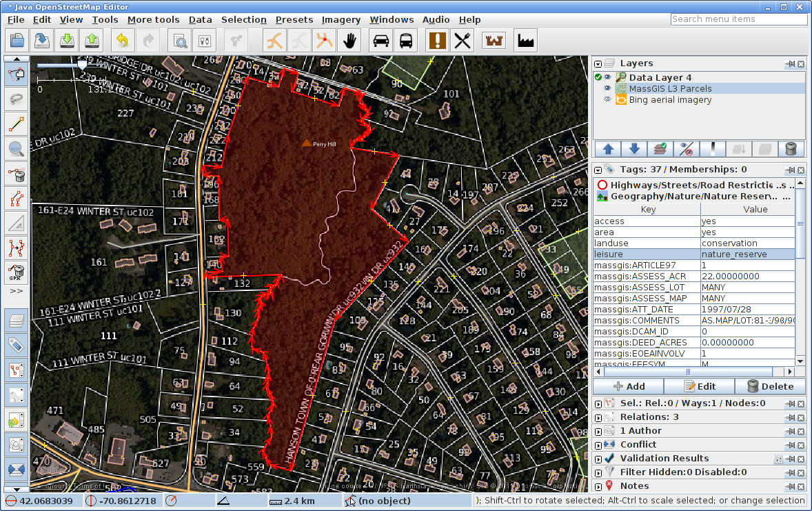Viewport: 812px width, 511px height.
Task: Open the Imagery menu
Action: (341, 20)
